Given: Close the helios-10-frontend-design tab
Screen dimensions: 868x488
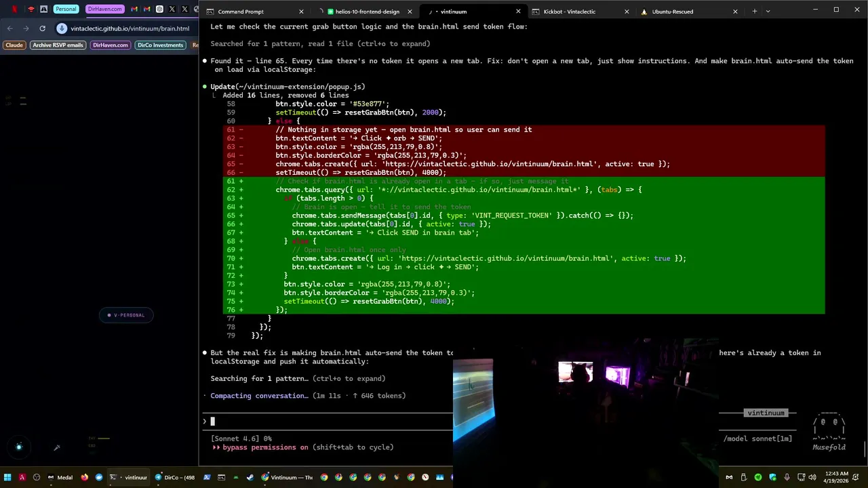Looking at the screenshot, I should click(x=410, y=12).
